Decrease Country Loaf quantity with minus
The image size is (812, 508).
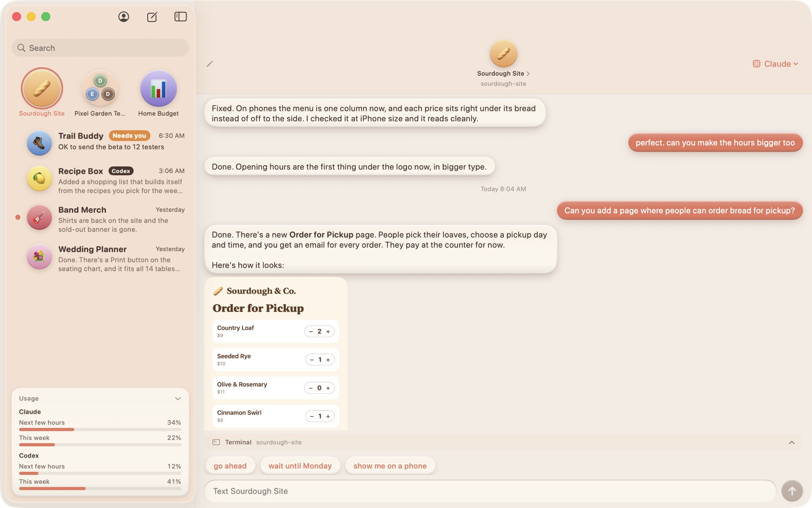[311, 332]
